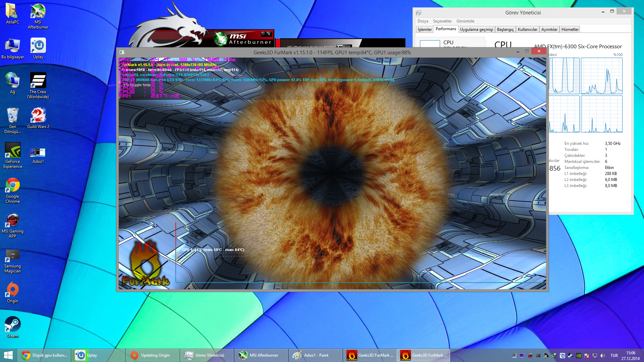Viewport: 644px width, 362px height.
Task: Click the top-right CPU core graph
Action: 601,76
